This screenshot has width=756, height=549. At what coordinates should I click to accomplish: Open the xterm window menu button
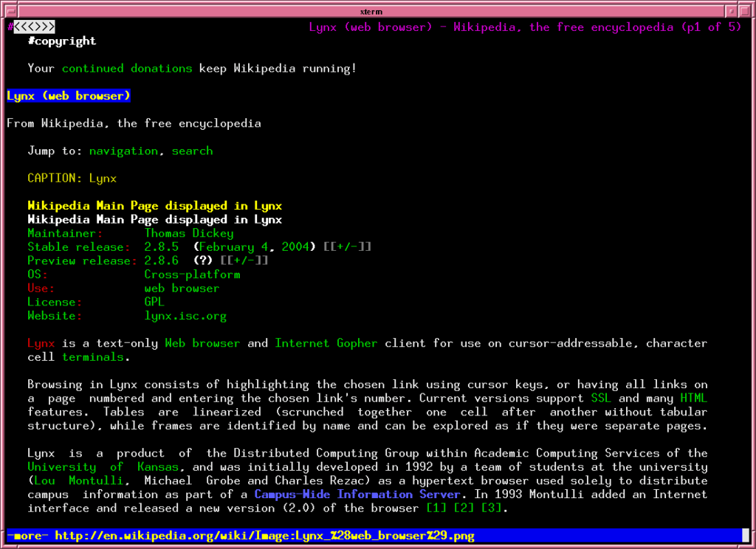[x=9, y=11]
